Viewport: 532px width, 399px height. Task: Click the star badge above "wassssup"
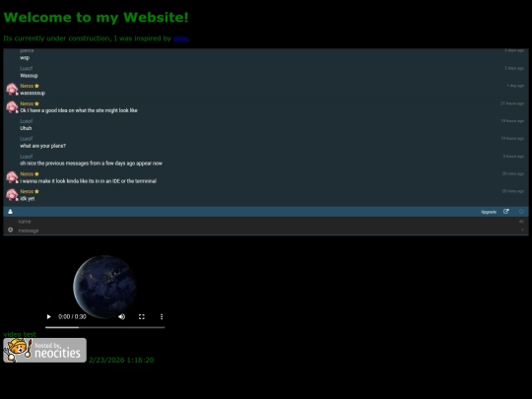tap(37, 86)
